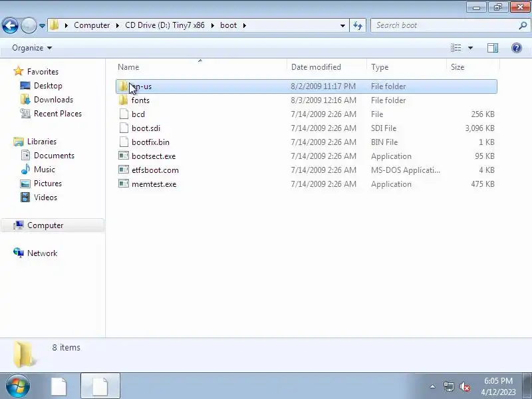The image size is (532, 399).
Task: Click the grayed forward navigation arrow
Action: coord(29,25)
